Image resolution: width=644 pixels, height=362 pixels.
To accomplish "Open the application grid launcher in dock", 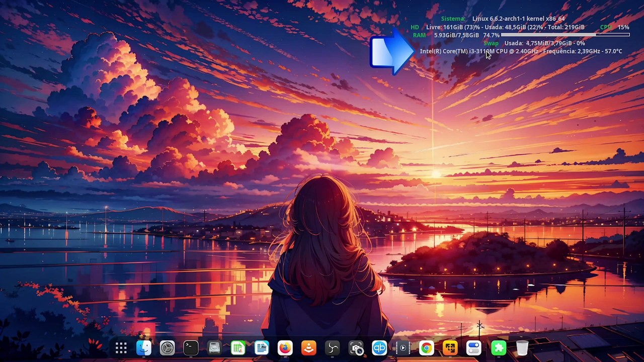I will pyautogui.click(x=121, y=348).
